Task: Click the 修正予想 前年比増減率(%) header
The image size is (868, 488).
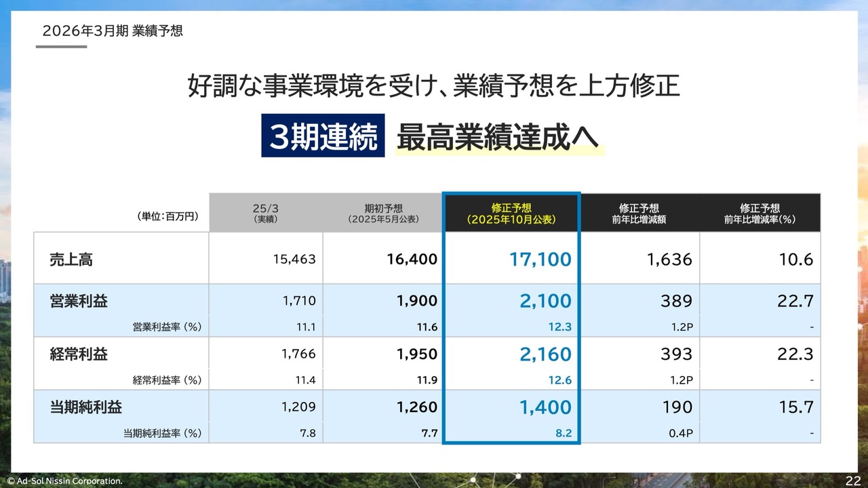Action: pyautogui.click(x=759, y=213)
